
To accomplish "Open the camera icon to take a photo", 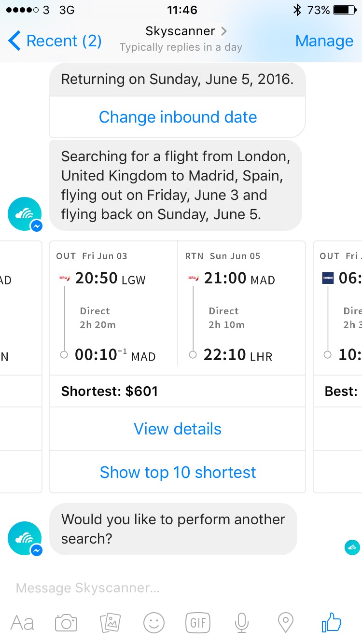I will point(66,622).
